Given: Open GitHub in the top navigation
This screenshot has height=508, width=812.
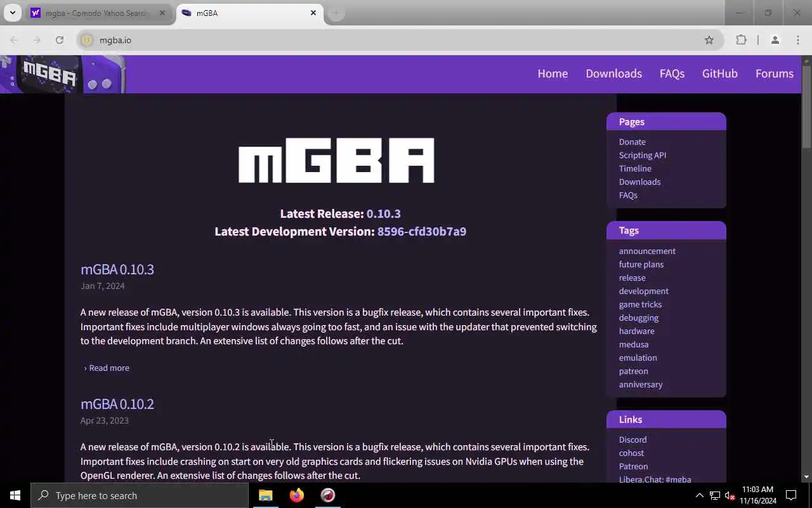Looking at the screenshot, I should [719, 74].
